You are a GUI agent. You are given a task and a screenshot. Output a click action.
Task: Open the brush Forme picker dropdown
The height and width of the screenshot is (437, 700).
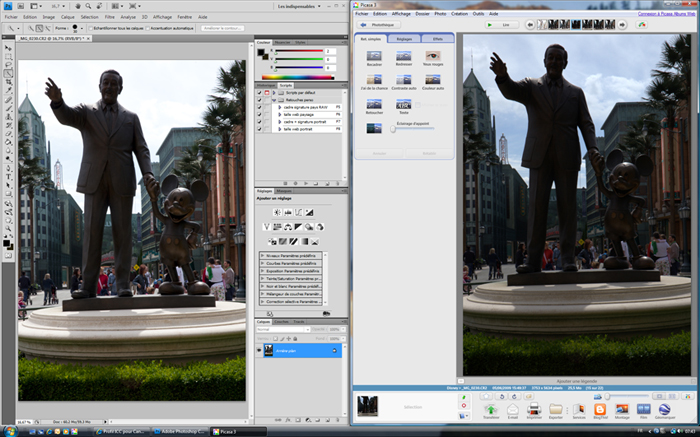tap(82, 28)
